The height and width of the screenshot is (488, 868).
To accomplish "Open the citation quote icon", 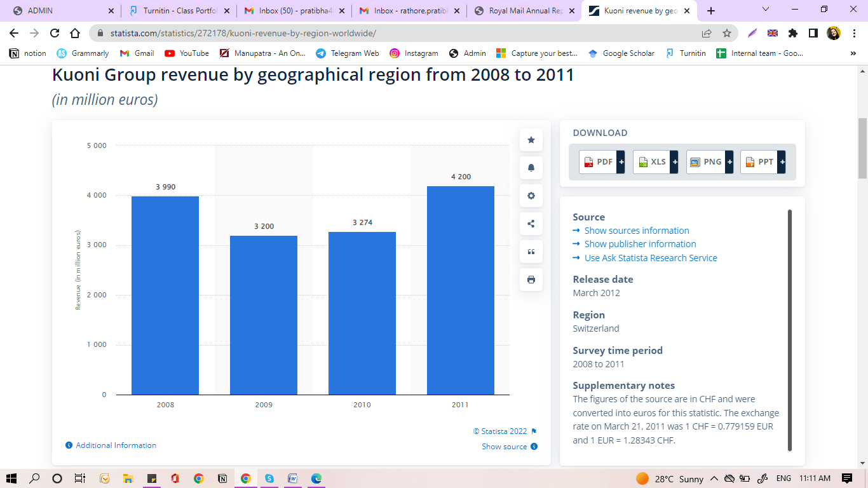I will click(x=531, y=252).
